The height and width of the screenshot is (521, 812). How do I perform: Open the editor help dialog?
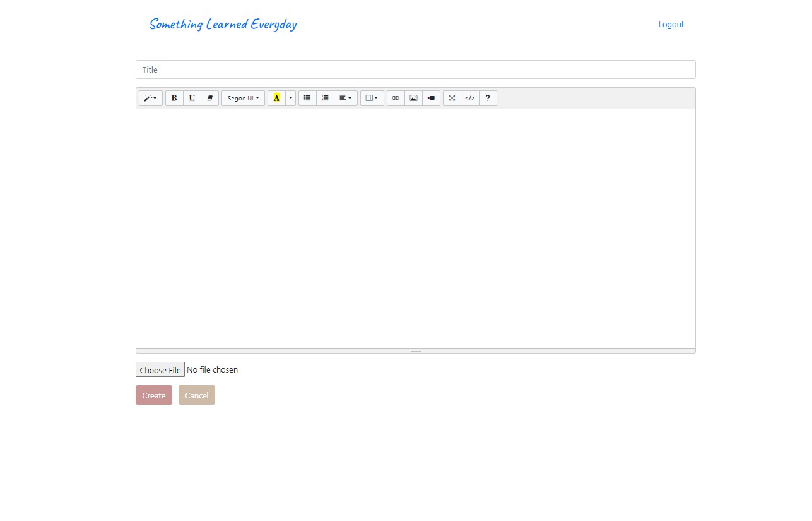[x=487, y=98]
